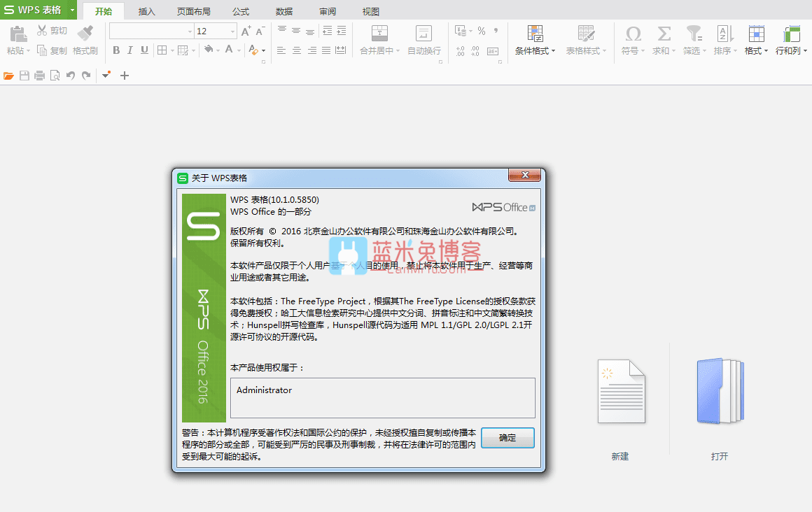Click the increase decimal places icon
This screenshot has width=812, height=512.
tap(460, 51)
